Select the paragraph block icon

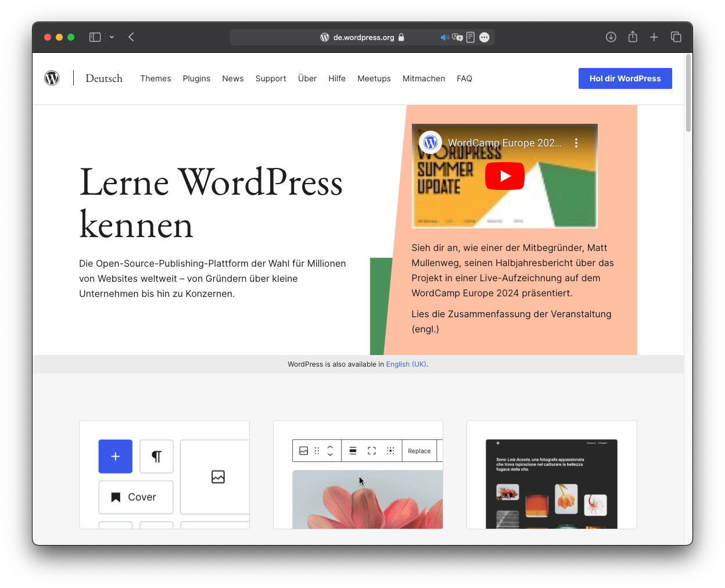click(156, 457)
